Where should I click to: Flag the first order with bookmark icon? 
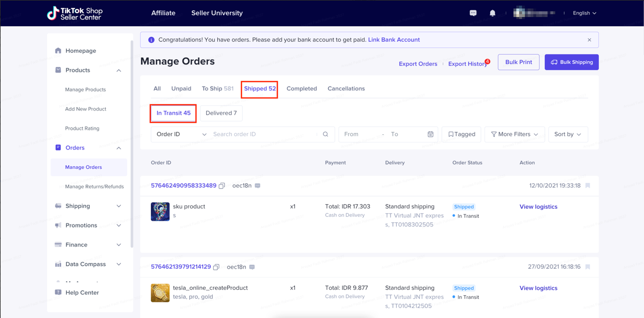pos(588,186)
